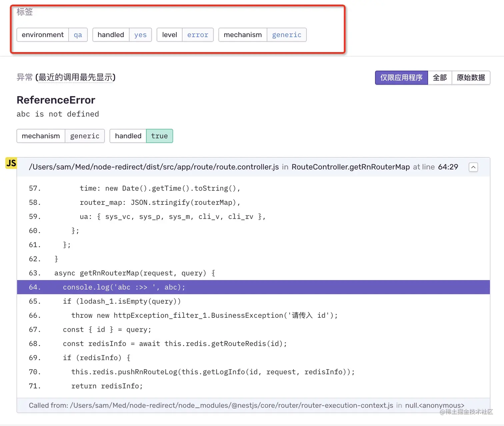Show the 原始数据 raw view
504x426 pixels.
click(x=471, y=78)
